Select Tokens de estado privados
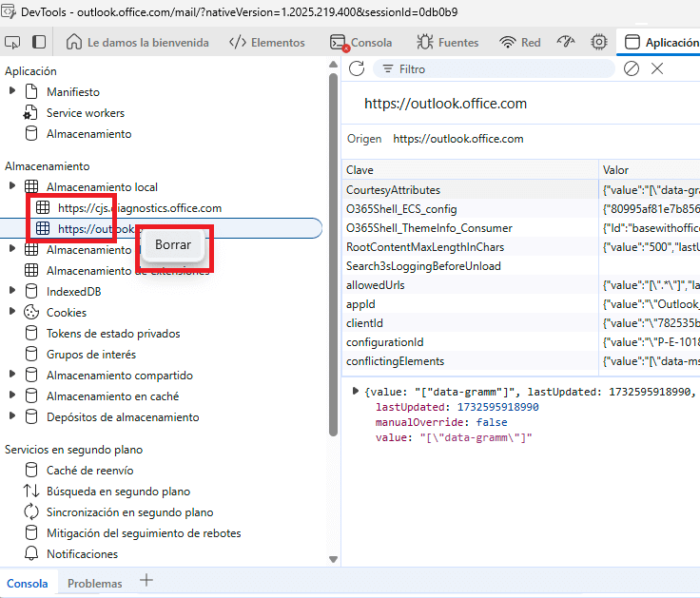The width and height of the screenshot is (700, 598). [x=113, y=334]
